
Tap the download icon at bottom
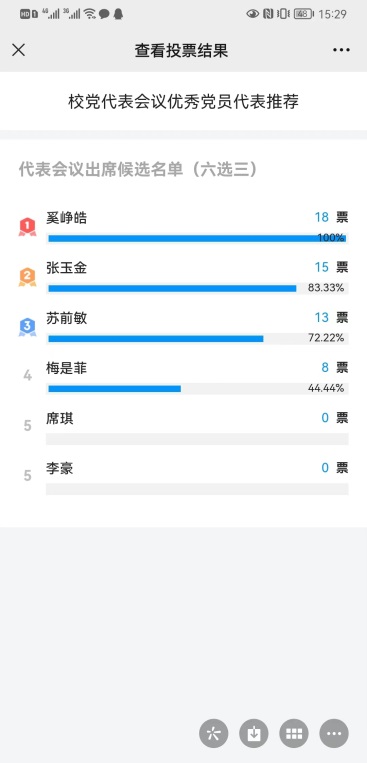pyautogui.click(x=254, y=733)
